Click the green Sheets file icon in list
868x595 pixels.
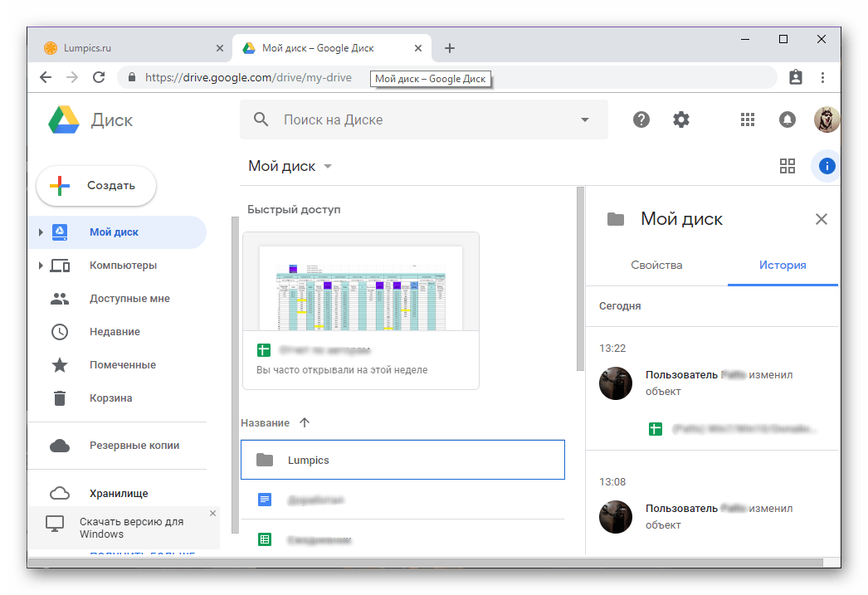(x=265, y=539)
